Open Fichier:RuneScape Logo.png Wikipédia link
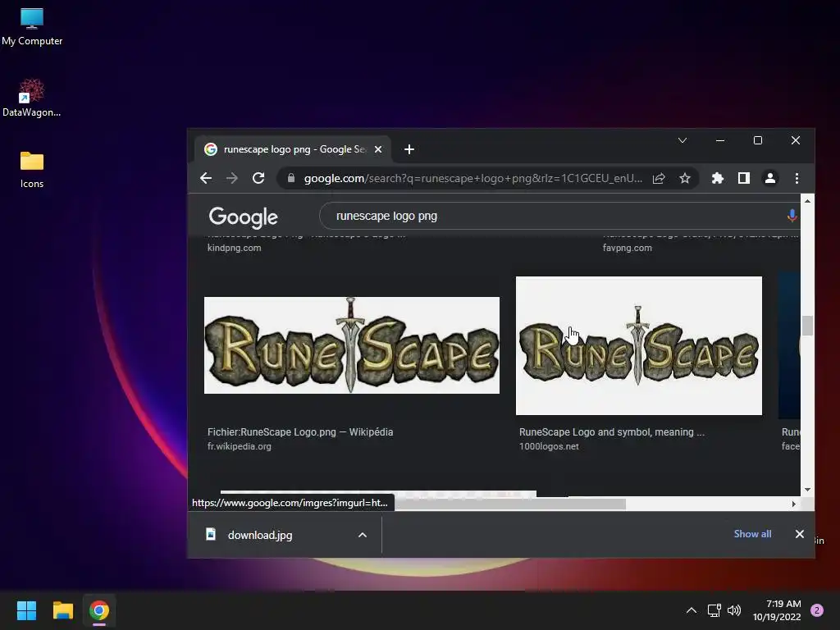The height and width of the screenshot is (630, 840). [x=300, y=431]
